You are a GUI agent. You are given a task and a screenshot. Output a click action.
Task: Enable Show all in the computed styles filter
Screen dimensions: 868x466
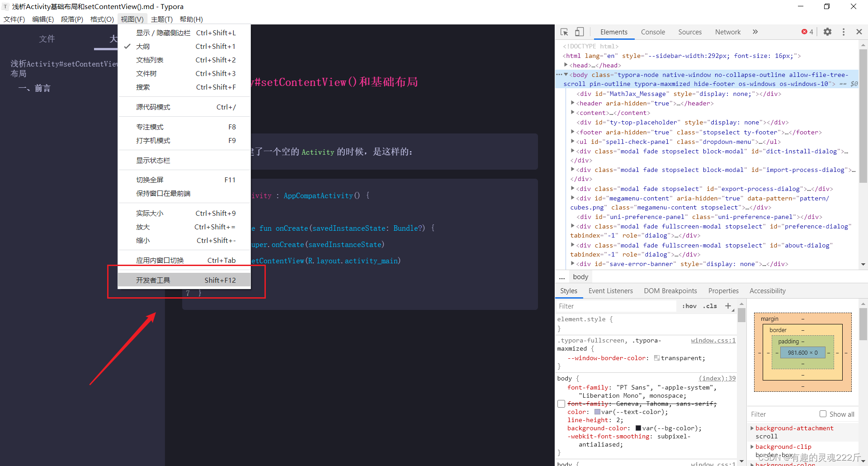pos(823,414)
